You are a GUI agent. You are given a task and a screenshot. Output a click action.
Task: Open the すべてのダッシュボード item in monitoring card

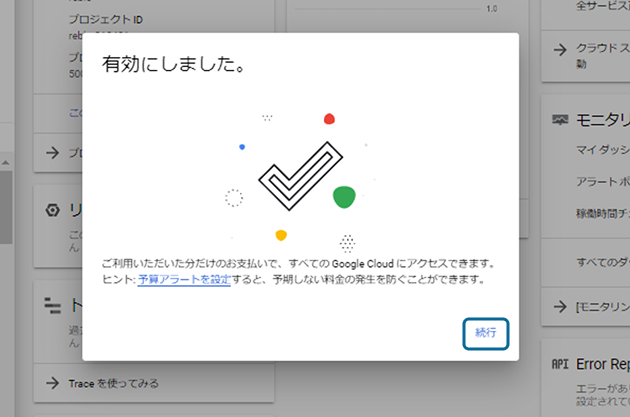point(602,262)
